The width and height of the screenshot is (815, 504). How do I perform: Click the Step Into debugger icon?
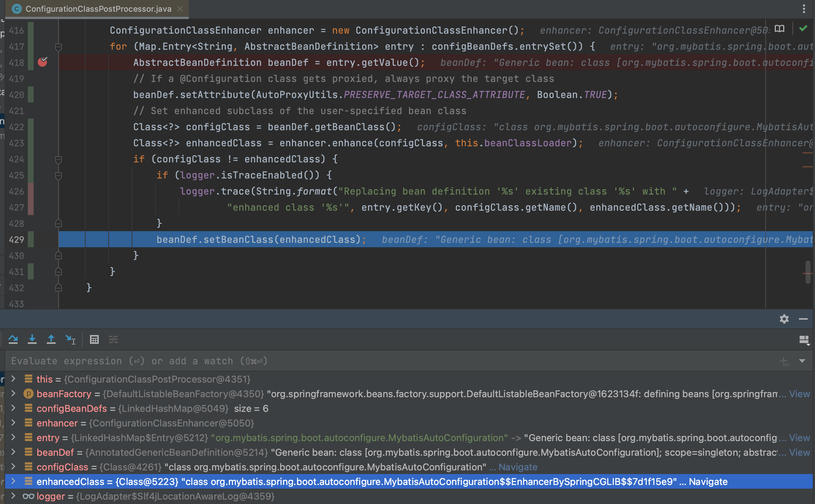coord(32,339)
